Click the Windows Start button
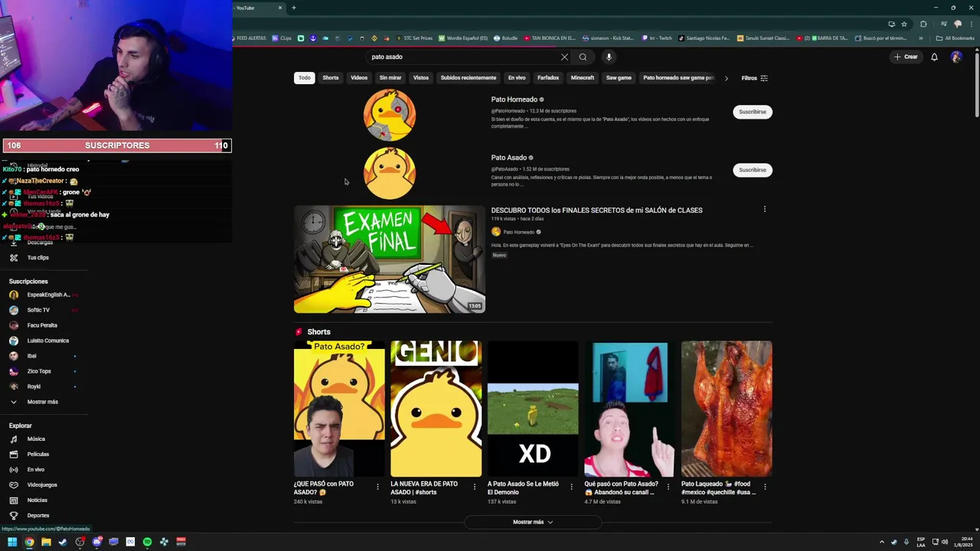The width and height of the screenshot is (980, 551). pyautogui.click(x=12, y=542)
